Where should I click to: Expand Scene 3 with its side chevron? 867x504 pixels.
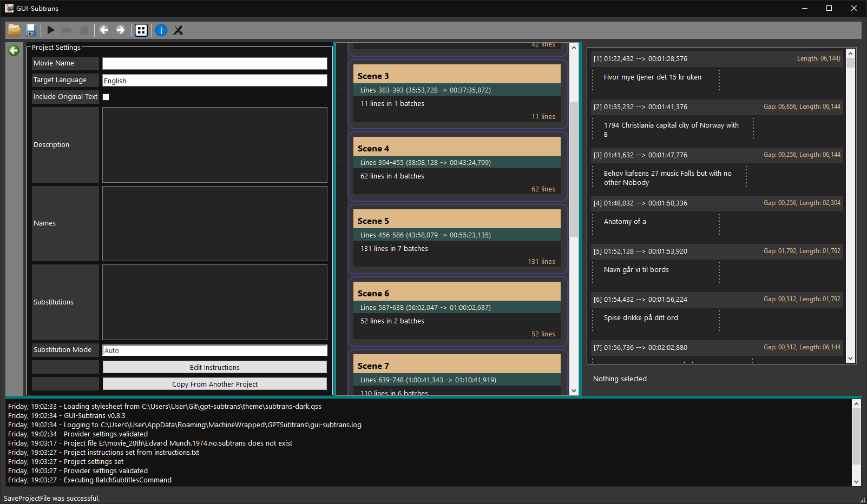341,95
